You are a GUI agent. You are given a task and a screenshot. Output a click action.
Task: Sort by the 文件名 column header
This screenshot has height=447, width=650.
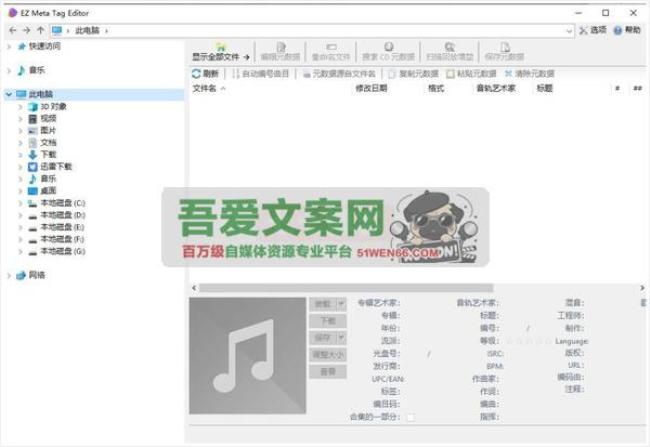pos(204,88)
